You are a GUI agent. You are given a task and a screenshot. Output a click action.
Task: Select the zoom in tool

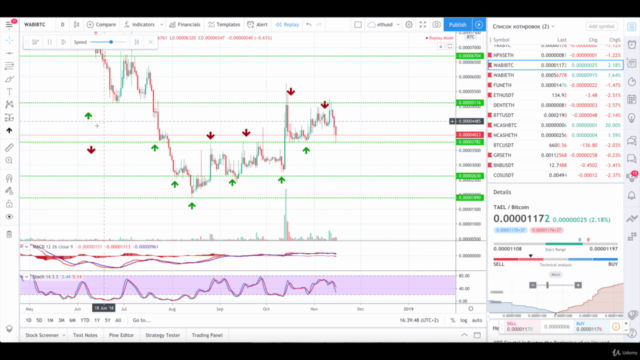pyautogui.click(x=9, y=160)
